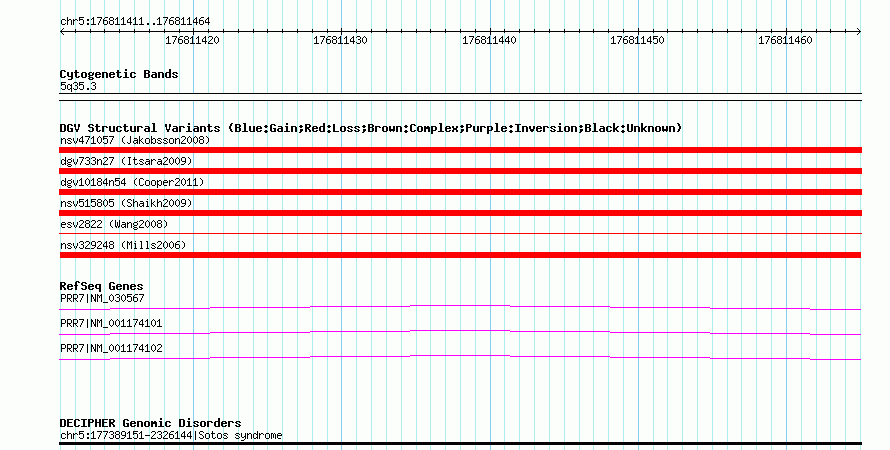Viewport: 890px width, 450px height.
Task: Click the RefSeq Genes track heading
Action: click(x=102, y=287)
